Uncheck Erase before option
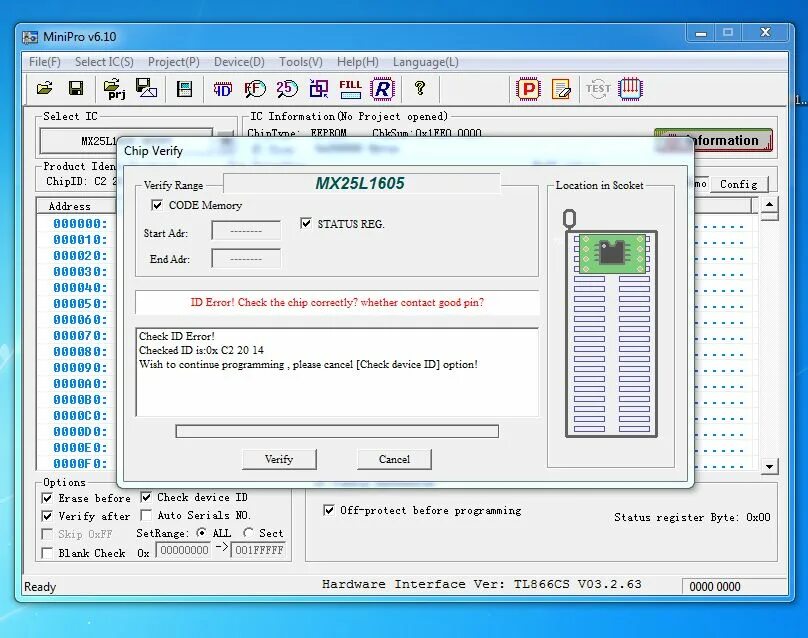This screenshot has height=638, width=808. pyautogui.click(x=47, y=498)
